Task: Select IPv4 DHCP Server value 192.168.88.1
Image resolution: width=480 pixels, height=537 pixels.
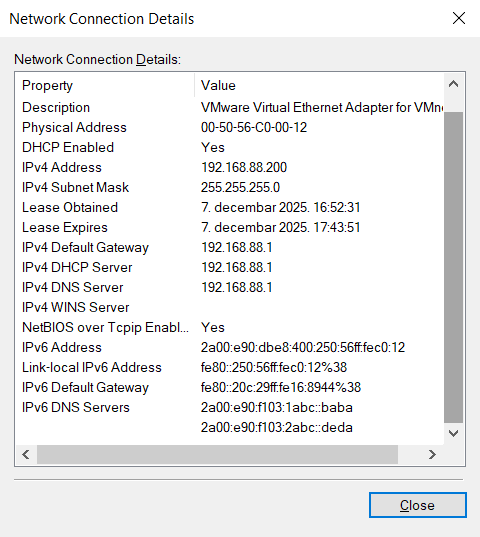Action: pos(237,267)
